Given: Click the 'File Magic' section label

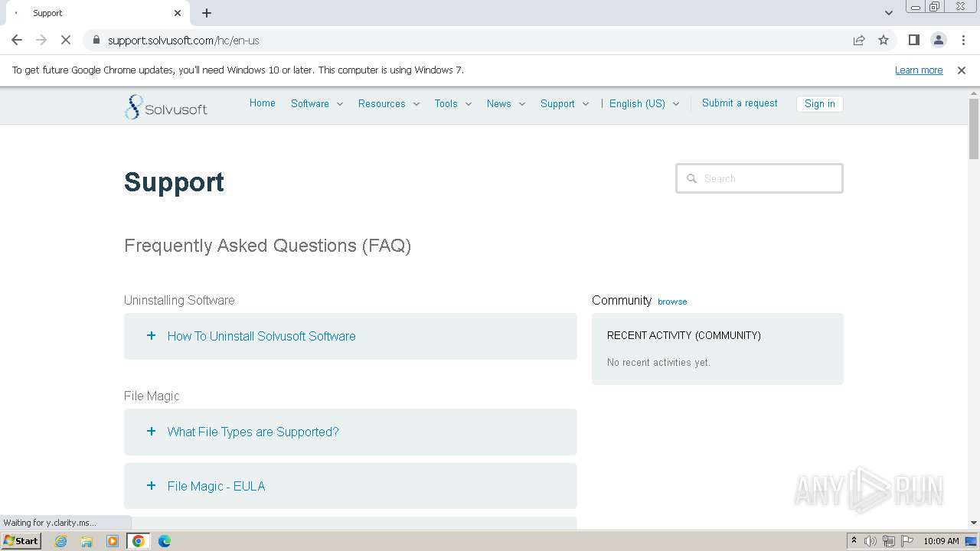Looking at the screenshot, I should click(152, 396).
